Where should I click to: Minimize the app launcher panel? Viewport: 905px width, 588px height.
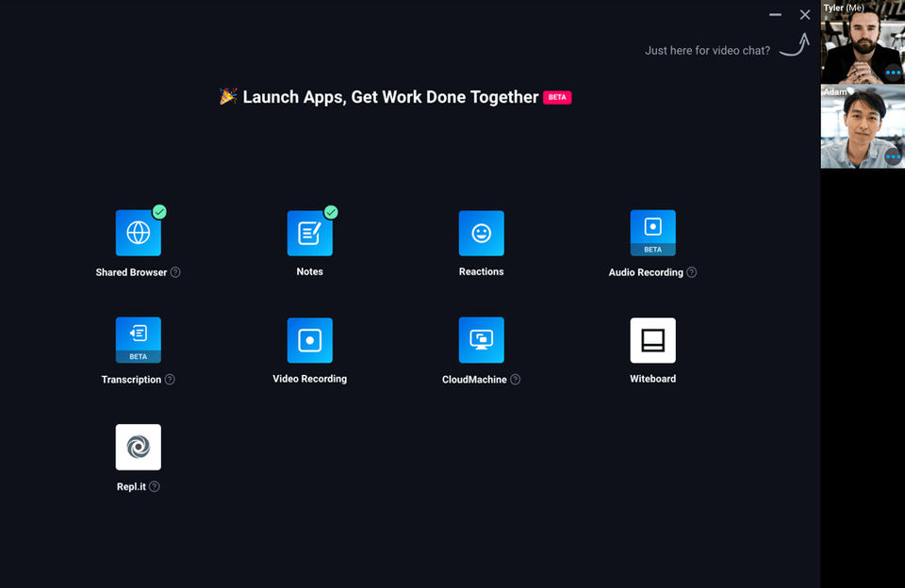click(x=775, y=15)
